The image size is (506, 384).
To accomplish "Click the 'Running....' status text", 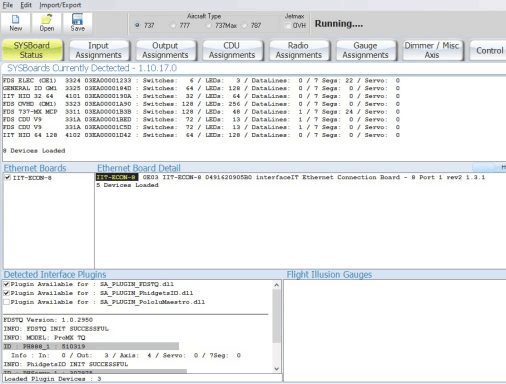I will point(339,24).
